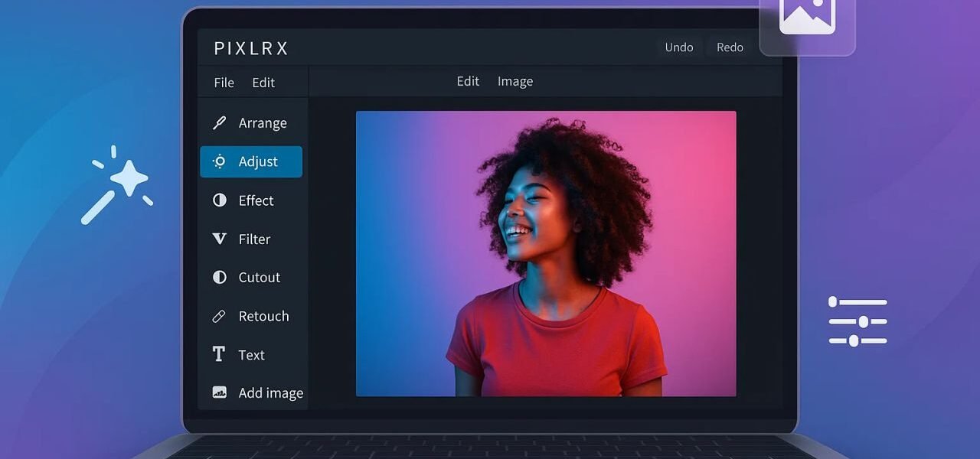Click the PIXLRX logo
The image size is (980, 459).
pyautogui.click(x=250, y=47)
